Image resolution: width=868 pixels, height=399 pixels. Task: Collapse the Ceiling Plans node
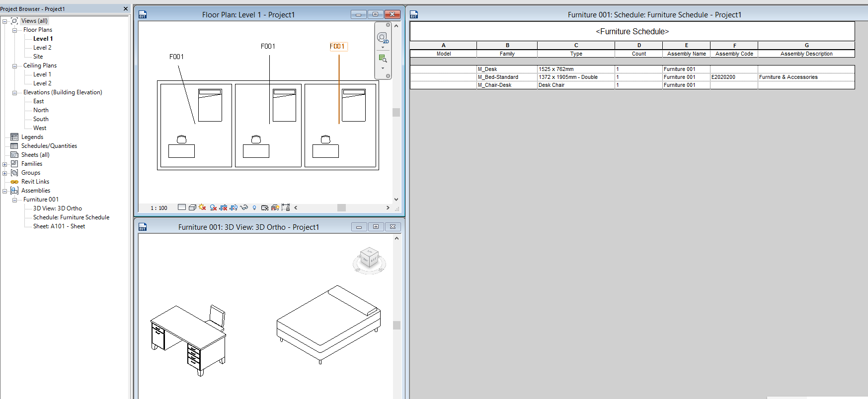pos(14,66)
